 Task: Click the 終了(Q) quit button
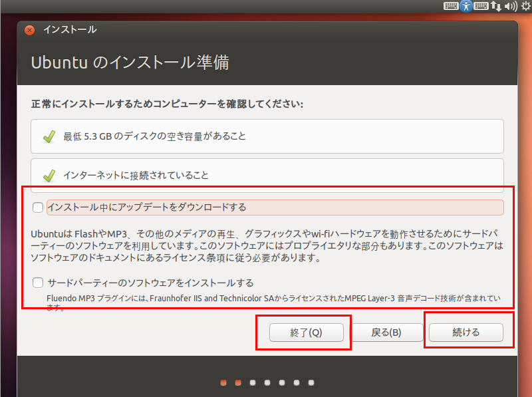point(307,332)
